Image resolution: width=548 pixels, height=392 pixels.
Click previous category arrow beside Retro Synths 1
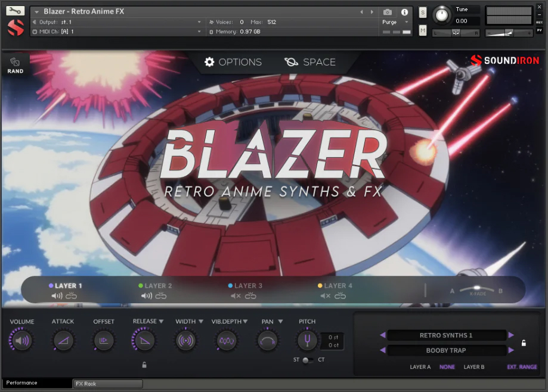coord(383,335)
